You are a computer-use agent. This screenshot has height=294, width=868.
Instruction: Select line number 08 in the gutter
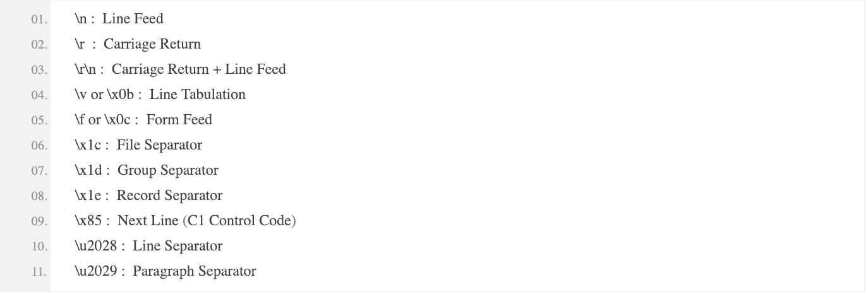coord(39,196)
